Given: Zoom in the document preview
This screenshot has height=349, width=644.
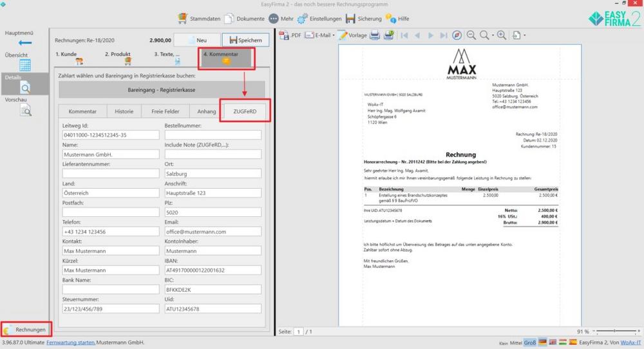Looking at the screenshot, I should [x=502, y=35].
